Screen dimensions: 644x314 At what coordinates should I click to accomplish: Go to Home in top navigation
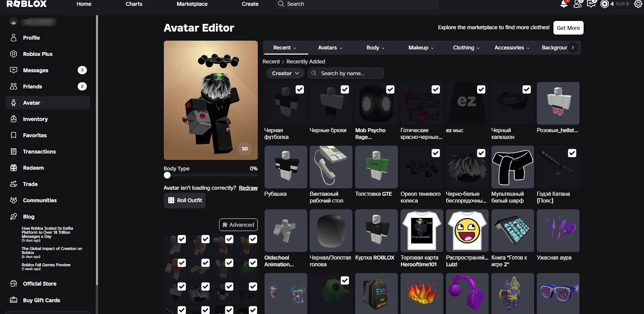84,4
